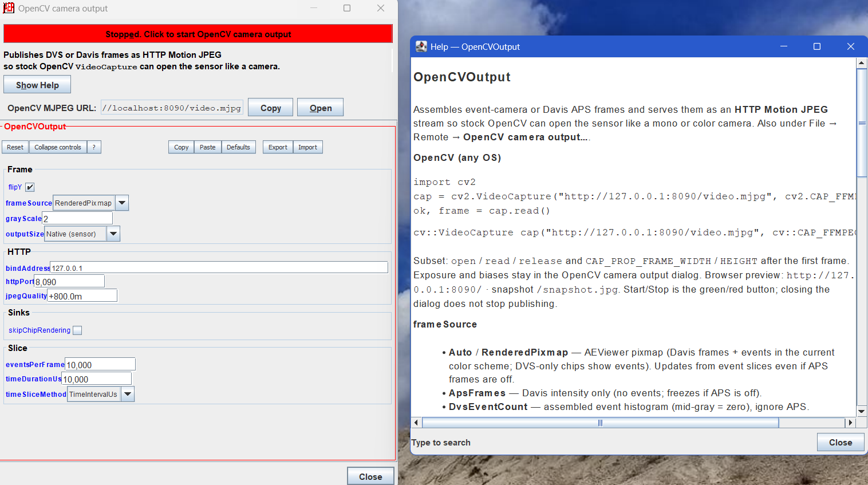Viewport: 868px width, 485px height.
Task: Click the Help vertical scrollbar down arrow
Action: click(861, 411)
